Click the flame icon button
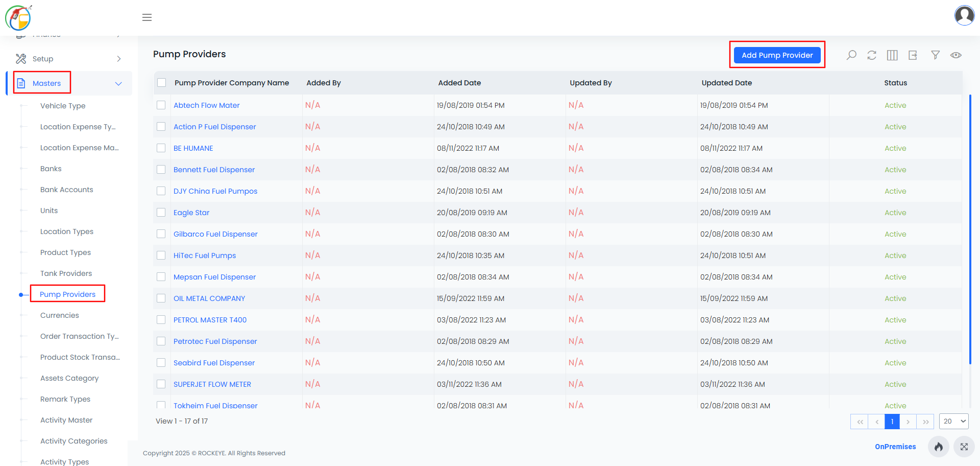This screenshot has height=466, width=980. point(939,447)
